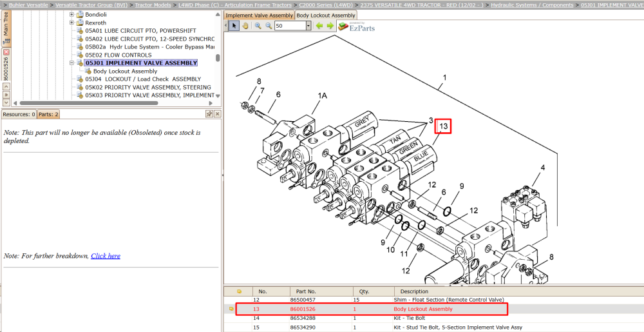
Task: Switch to the Implement Valve Assembly tab
Action: click(x=259, y=15)
